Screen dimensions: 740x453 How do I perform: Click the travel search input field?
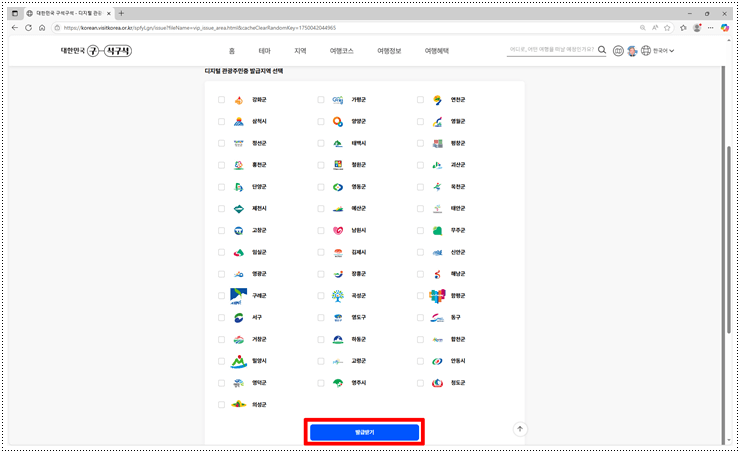pos(551,50)
